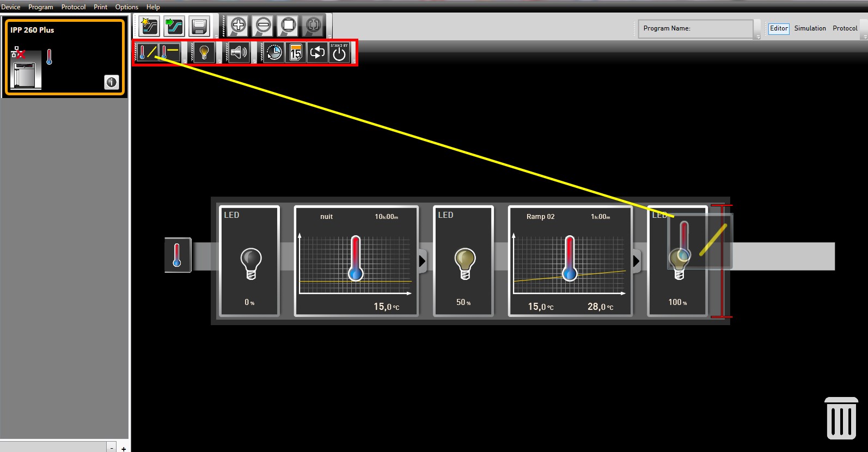Save program with floppy disk icon
868x452 pixels.
[199, 26]
